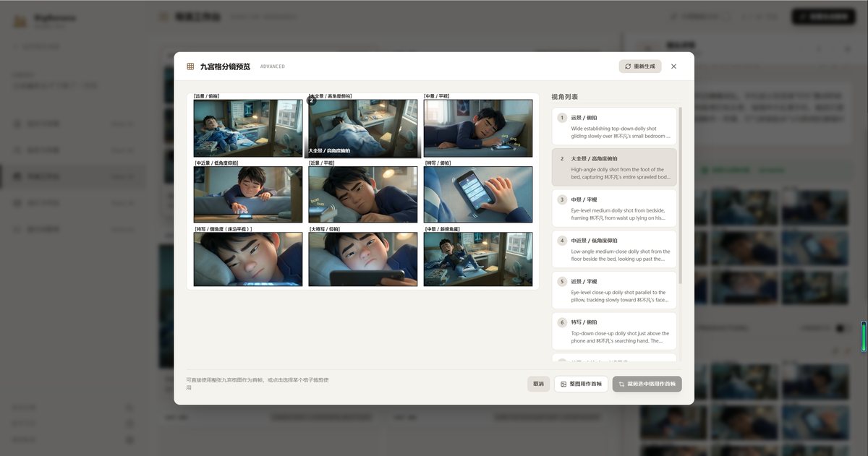Choose the 特写 / 侧角度 grid frame

[248, 259]
